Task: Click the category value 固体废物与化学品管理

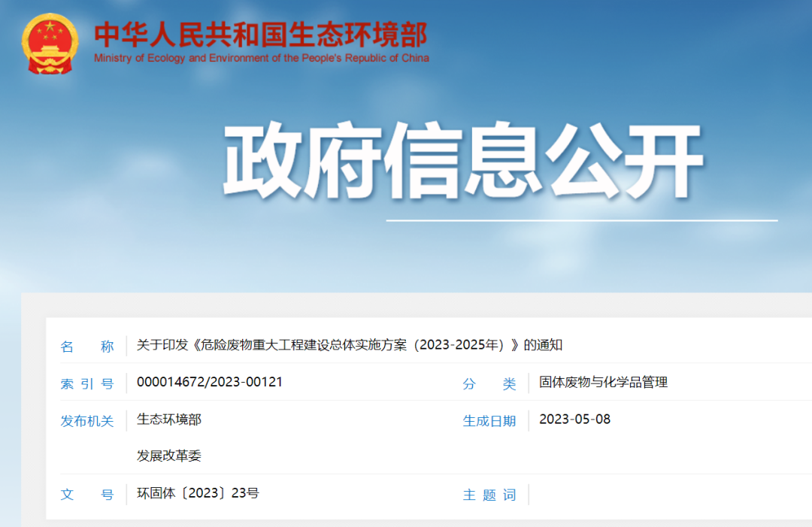Action: pos(603,382)
